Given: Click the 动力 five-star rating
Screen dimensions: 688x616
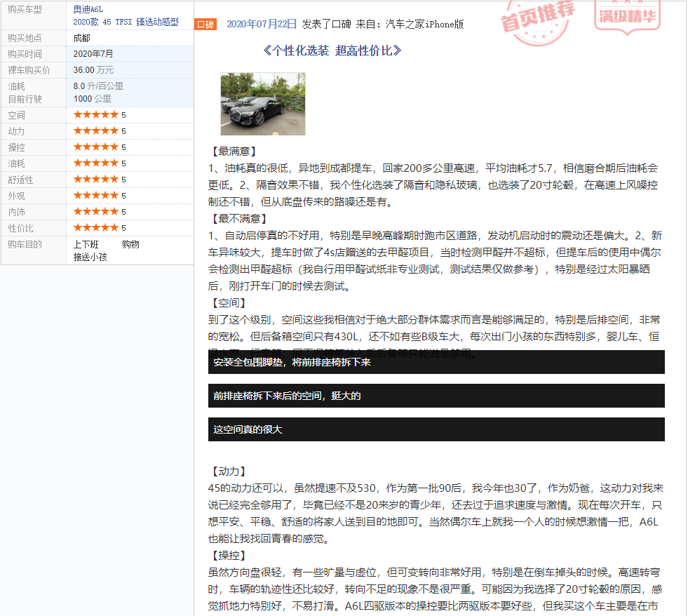Looking at the screenshot, I should 96,130.
